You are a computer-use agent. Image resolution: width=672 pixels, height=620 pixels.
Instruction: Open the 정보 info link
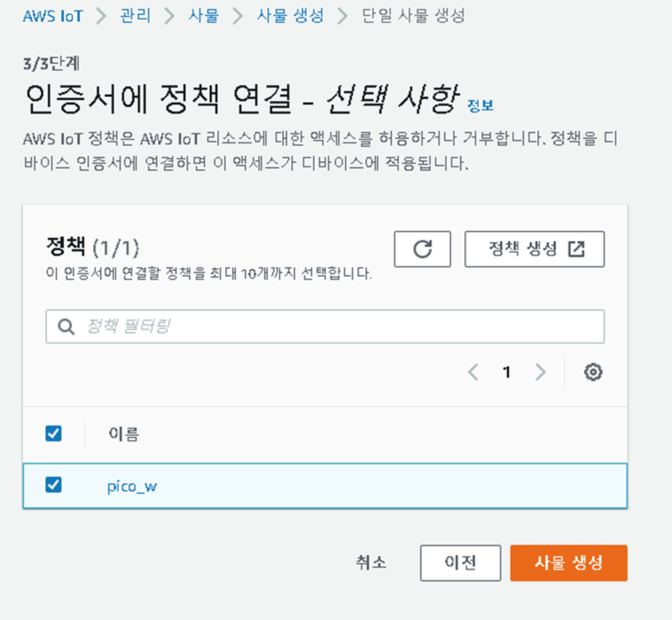tap(480, 106)
